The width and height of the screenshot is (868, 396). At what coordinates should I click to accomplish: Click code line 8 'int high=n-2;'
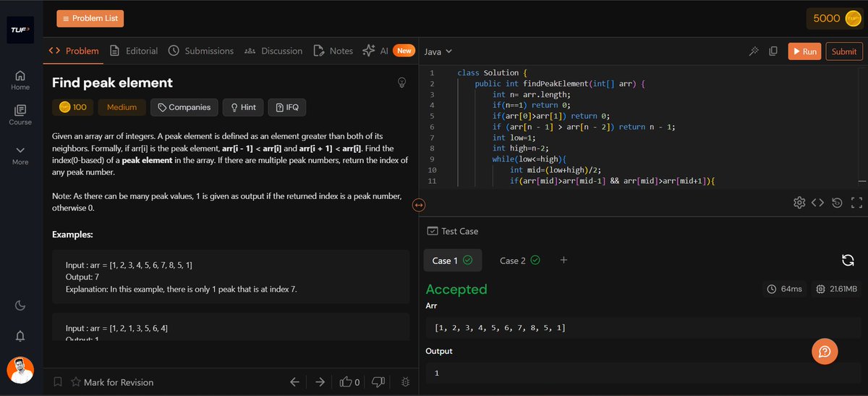[521, 148]
